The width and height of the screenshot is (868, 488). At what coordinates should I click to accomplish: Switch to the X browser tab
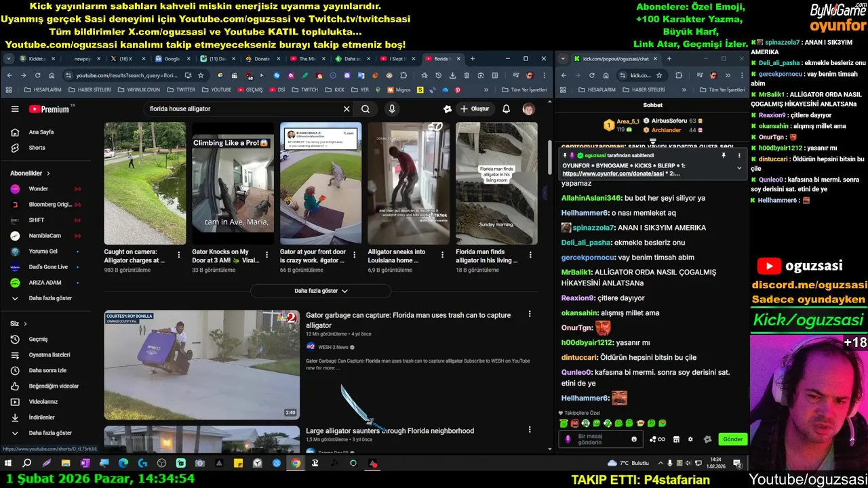coord(127,59)
